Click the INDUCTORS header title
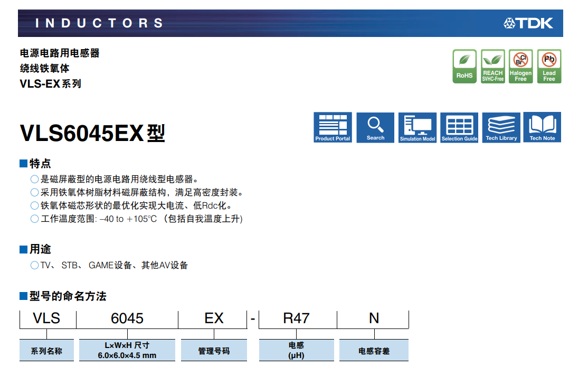This screenshot has height=376, width=588. pyautogui.click(x=99, y=23)
